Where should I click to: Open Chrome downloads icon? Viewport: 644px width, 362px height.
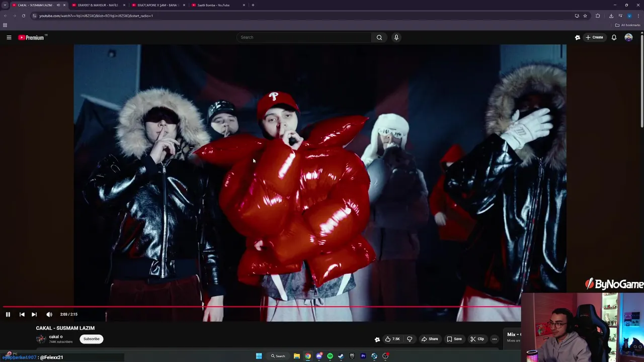click(x=611, y=16)
